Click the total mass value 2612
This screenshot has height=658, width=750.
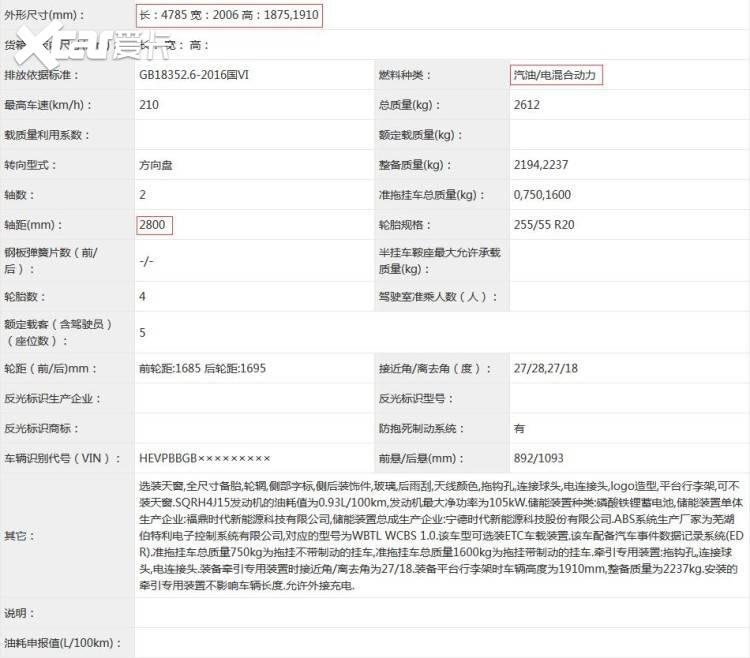pyautogui.click(x=528, y=105)
